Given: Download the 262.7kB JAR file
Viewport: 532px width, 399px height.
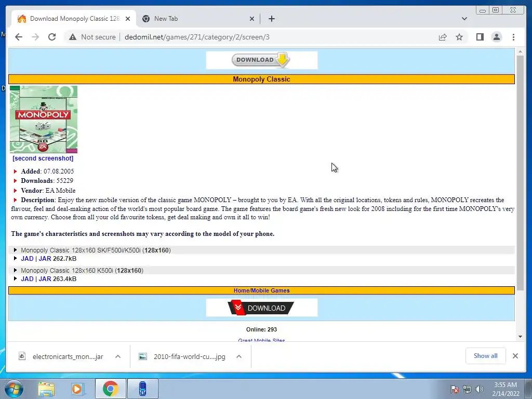Looking at the screenshot, I should (45, 259).
